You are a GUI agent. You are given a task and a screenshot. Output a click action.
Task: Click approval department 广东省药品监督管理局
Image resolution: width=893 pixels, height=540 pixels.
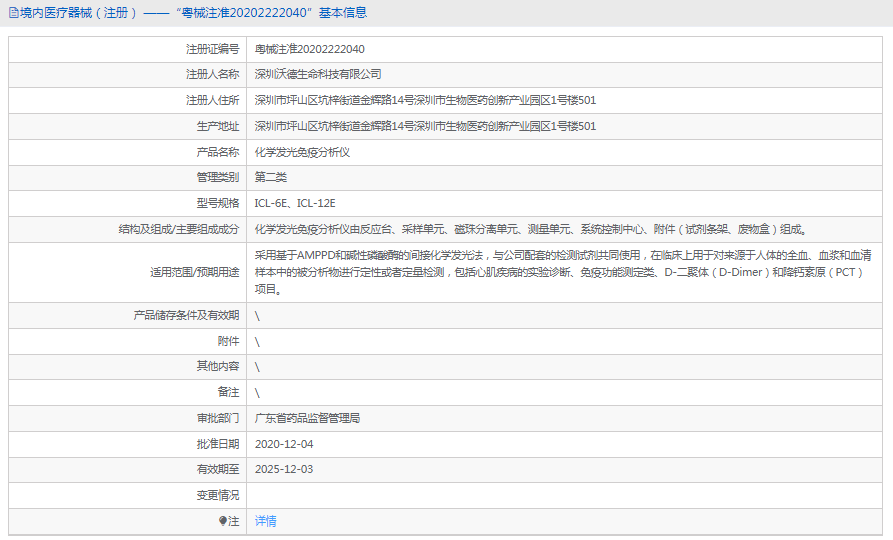[x=307, y=418]
